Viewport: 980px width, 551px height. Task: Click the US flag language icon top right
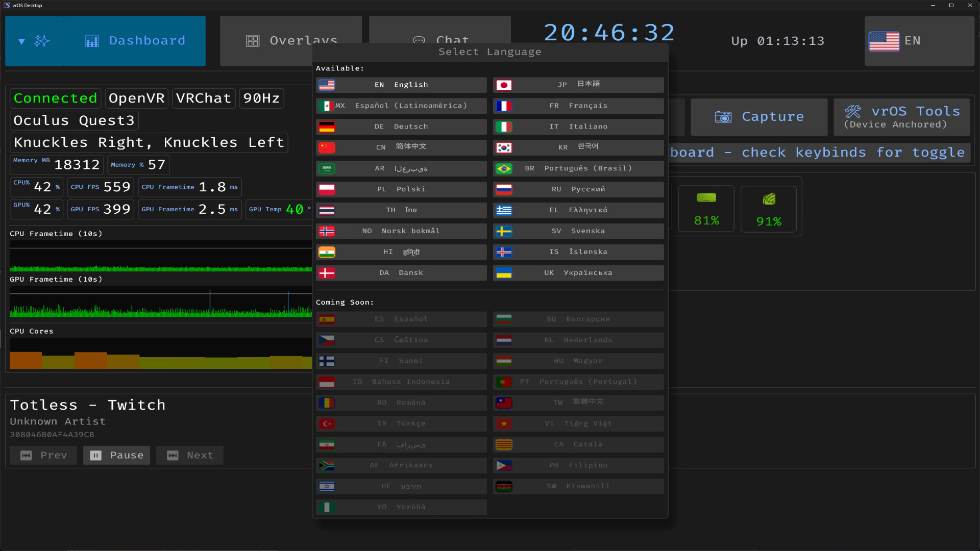[884, 41]
